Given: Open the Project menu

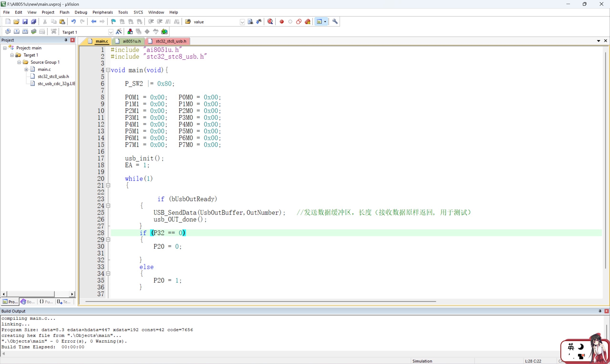Looking at the screenshot, I should tap(48, 12).
